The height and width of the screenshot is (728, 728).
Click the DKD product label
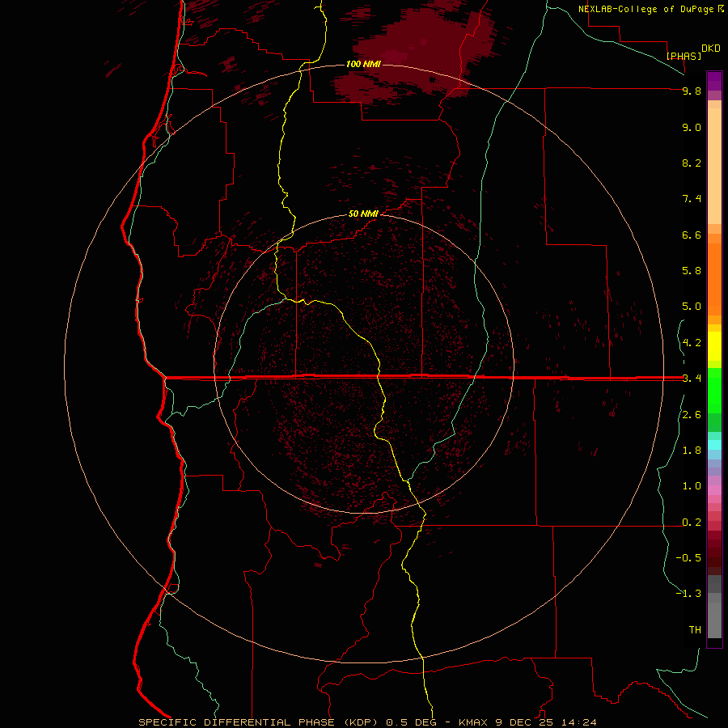click(x=711, y=49)
